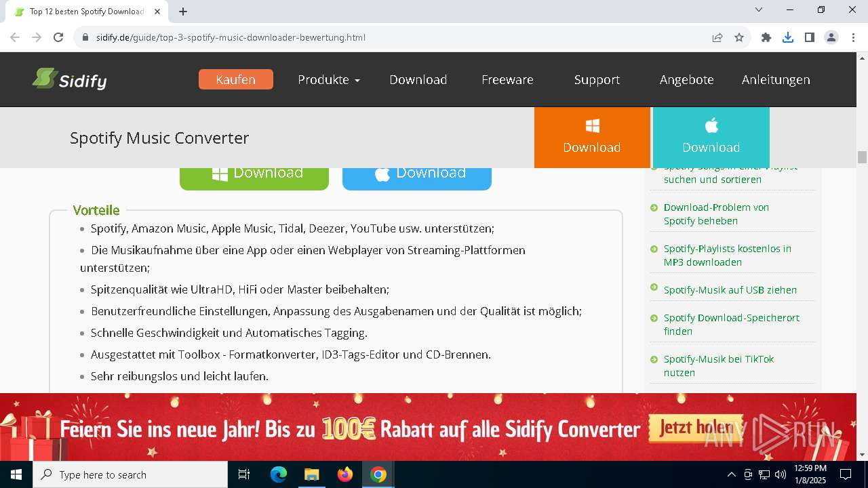Click 'Schnelle Geschwindigkeit und Automatisches Tagging.' text
Image resolution: width=868 pixels, height=488 pixels.
[x=229, y=333]
